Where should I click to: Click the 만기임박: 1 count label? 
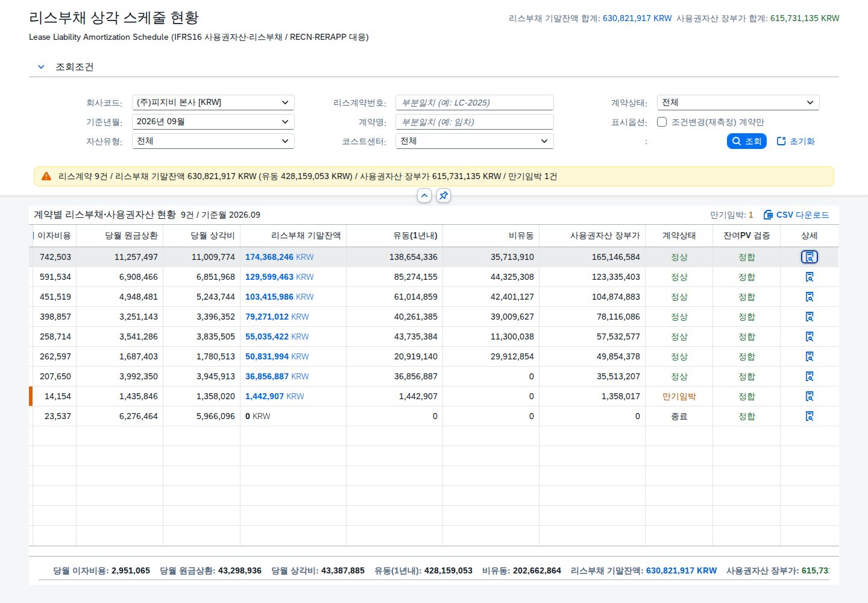coord(731,215)
